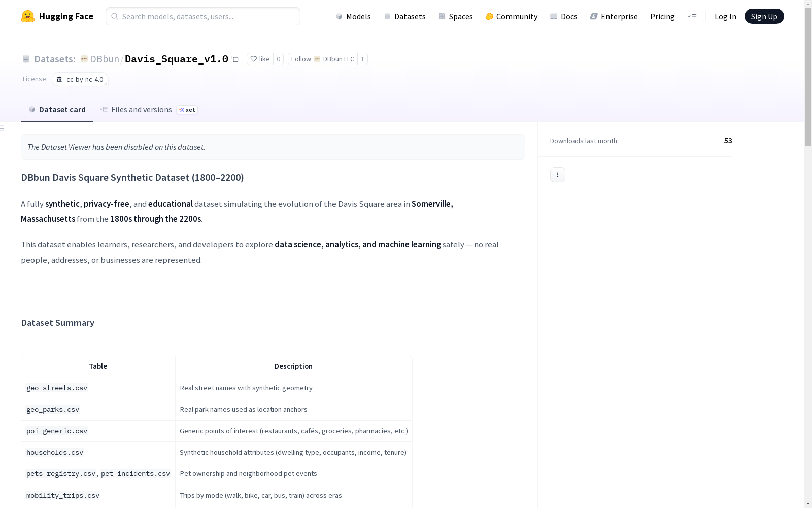Click the Davis_Square_v1.0 dataset title
The image size is (812, 508).
click(177, 59)
